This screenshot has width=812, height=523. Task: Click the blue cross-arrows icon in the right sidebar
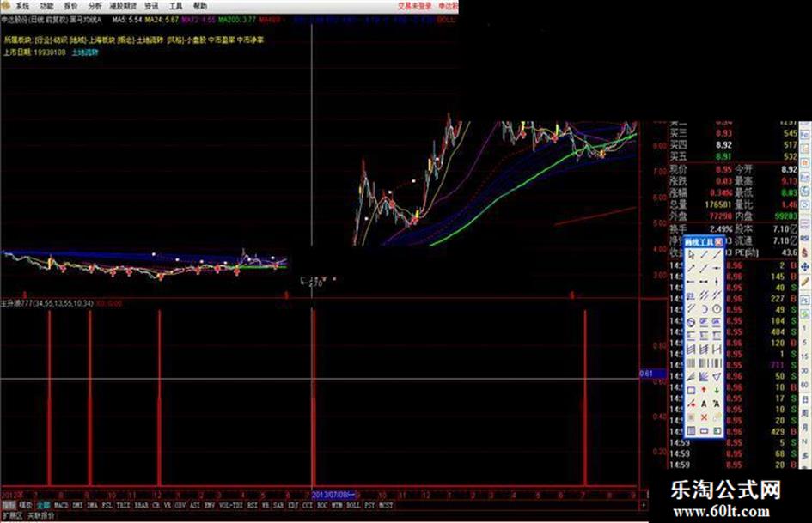[805, 267]
